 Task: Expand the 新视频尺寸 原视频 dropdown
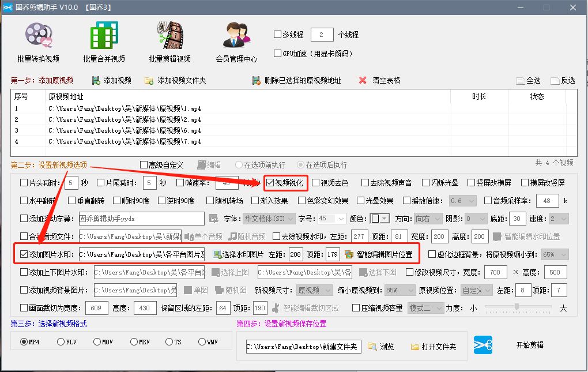click(314, 290)
